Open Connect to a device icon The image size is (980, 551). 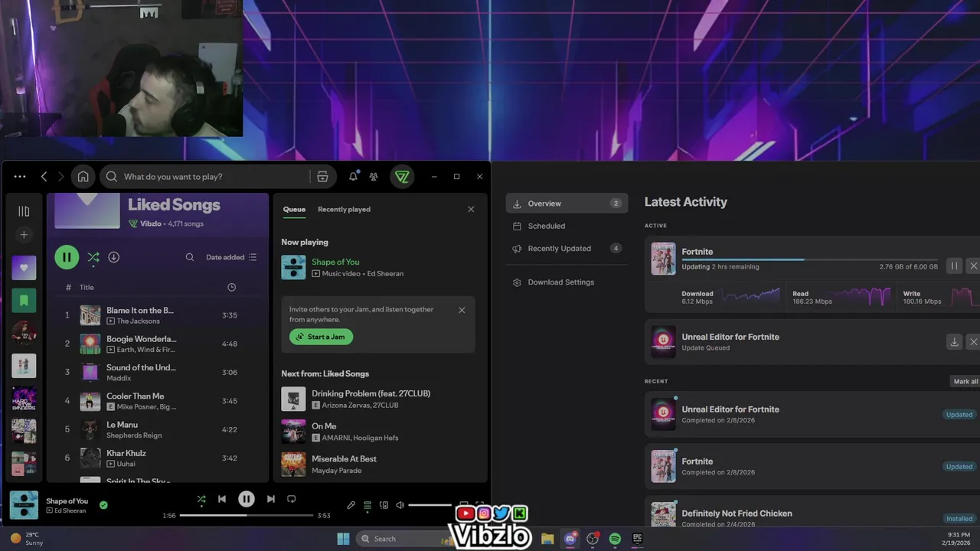(x=384, y=505)
